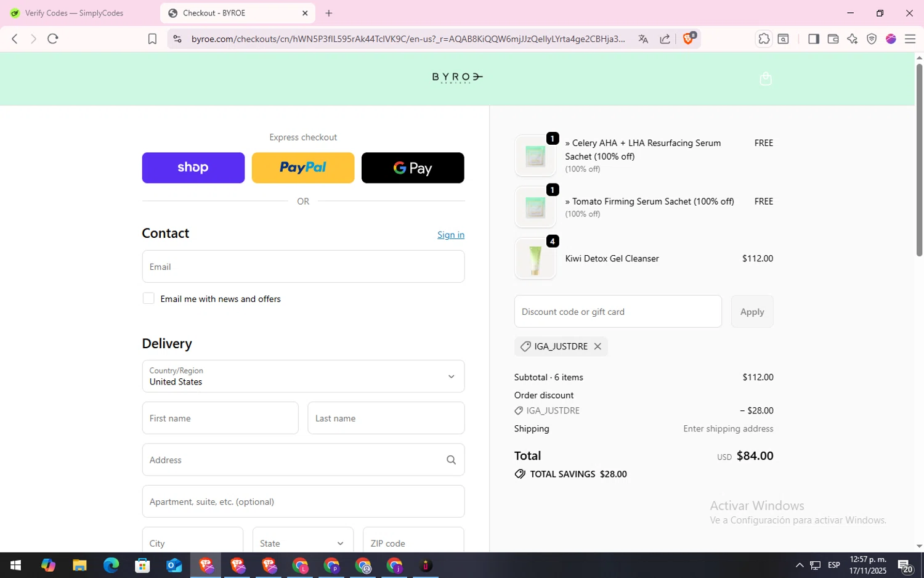Click the Apply discount button

[752, 311]
